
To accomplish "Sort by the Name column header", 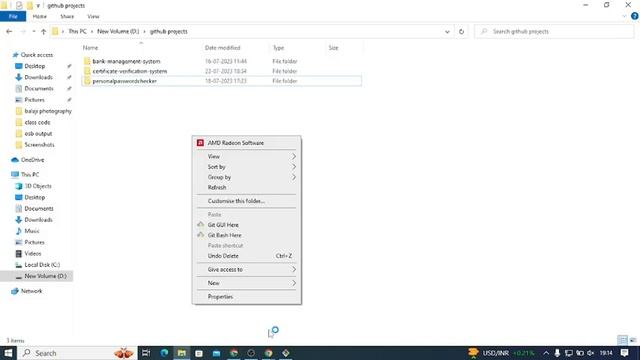I will 90,48.
